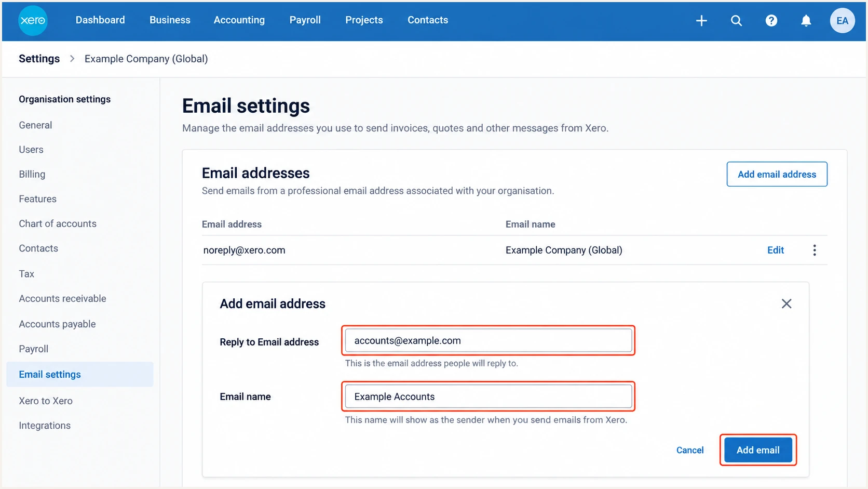Open the help question mark icon
This screenshot has height=489, width=868.
point(771,21)
